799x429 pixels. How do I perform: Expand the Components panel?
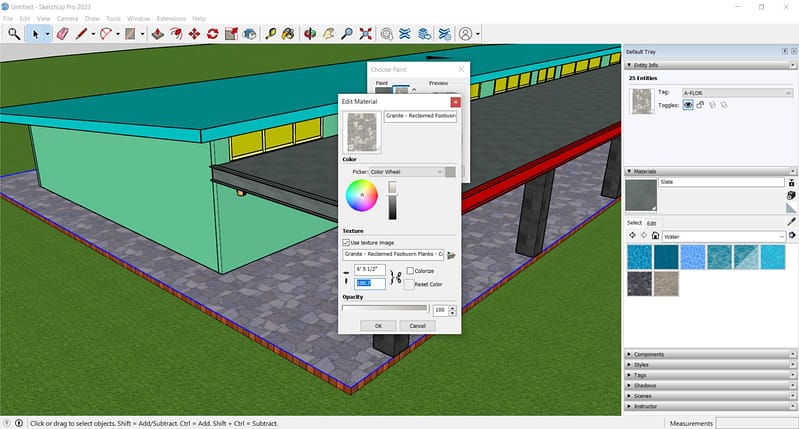tap(648, 354)
